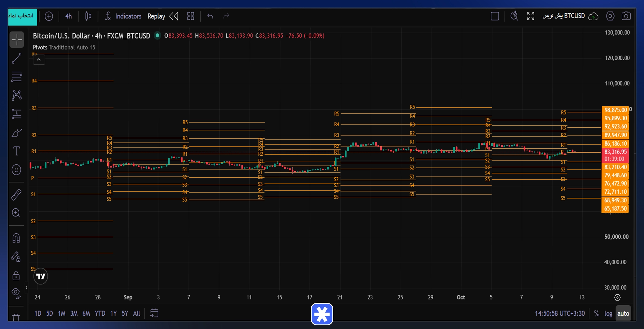
Task: Open the go to date calendar
Action: tap(154, 313)
